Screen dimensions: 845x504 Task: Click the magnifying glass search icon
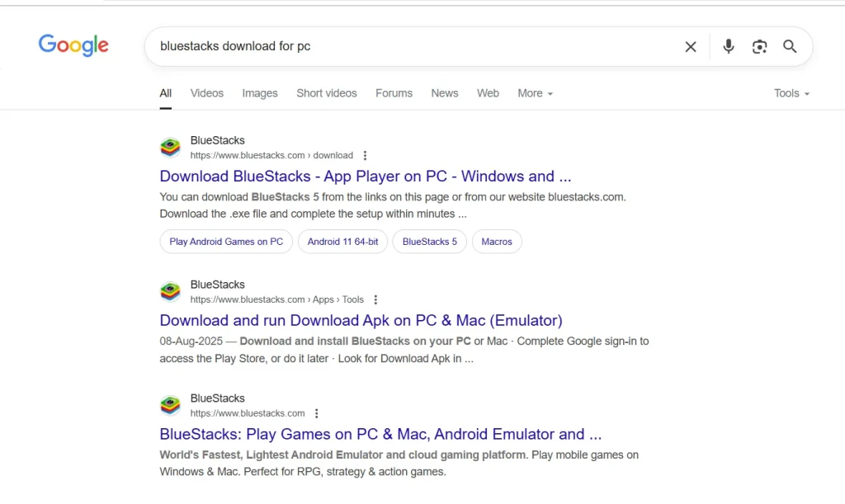click(790, 47)
